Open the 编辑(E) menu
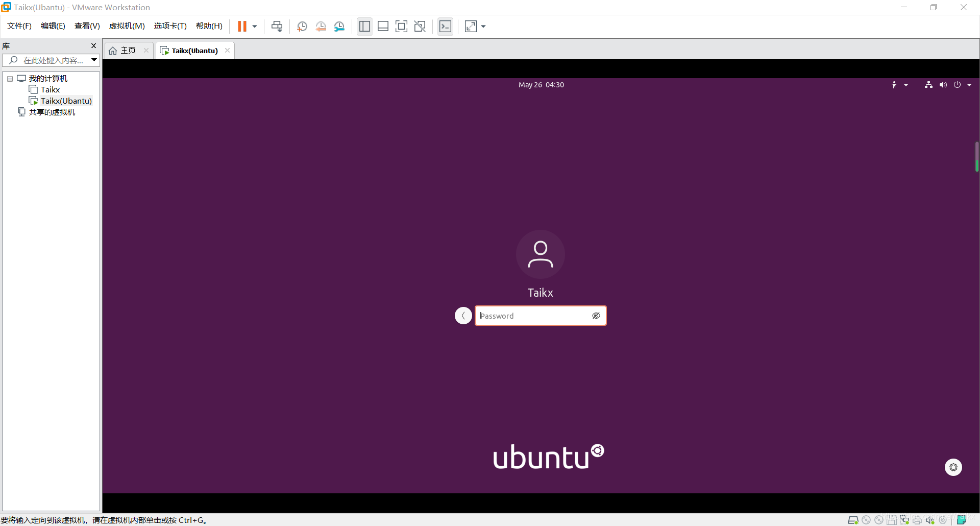The width and height of the screenshot is (980, 526). pos(53,26)
